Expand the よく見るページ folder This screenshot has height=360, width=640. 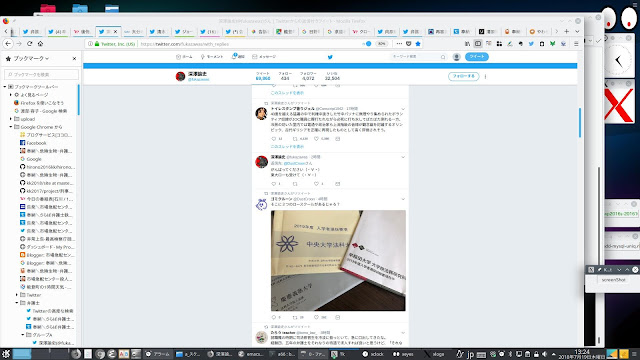11,95
